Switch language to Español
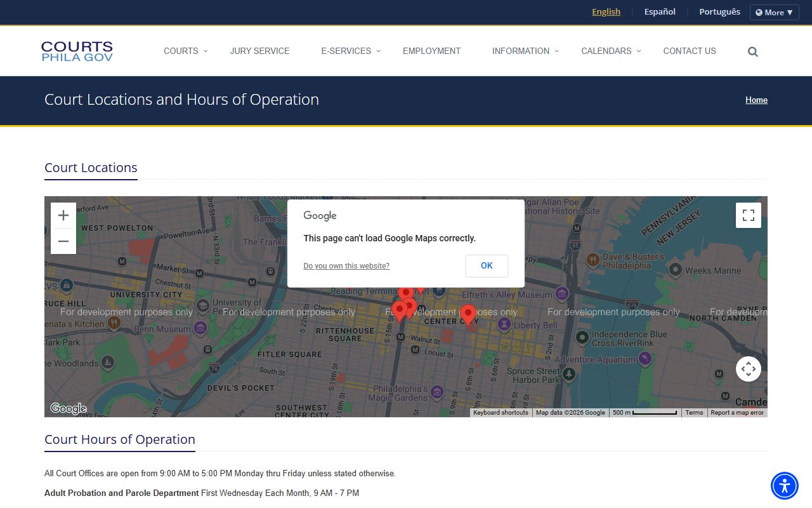Viewport: 812px width, 508px height. (x=660, y=12)
